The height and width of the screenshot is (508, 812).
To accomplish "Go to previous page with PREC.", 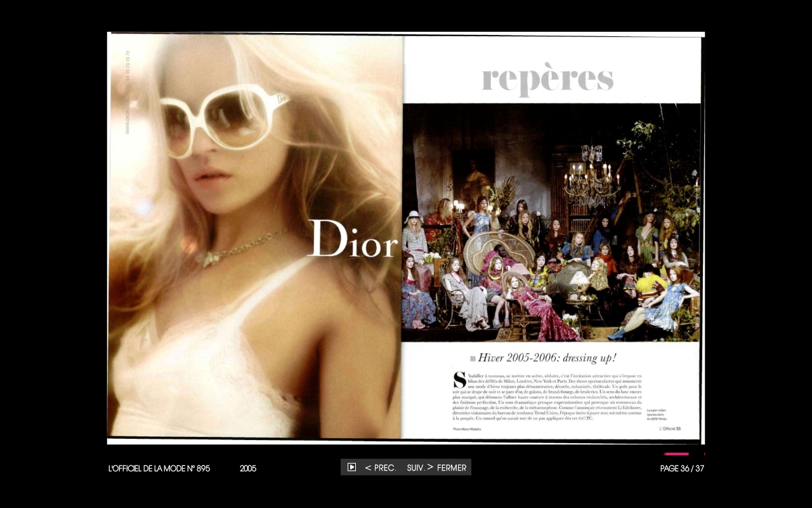I will 381,468.
